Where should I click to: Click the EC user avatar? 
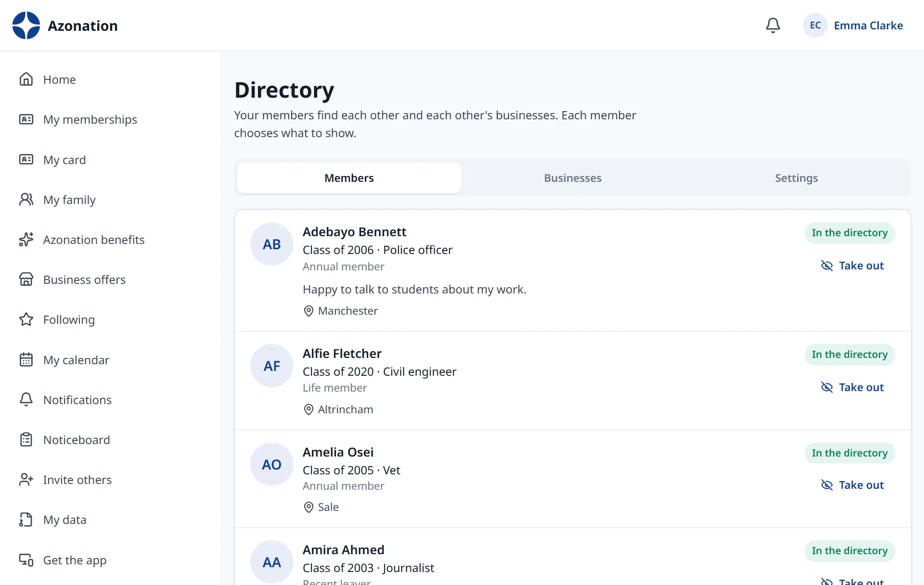tap(815, 25)
